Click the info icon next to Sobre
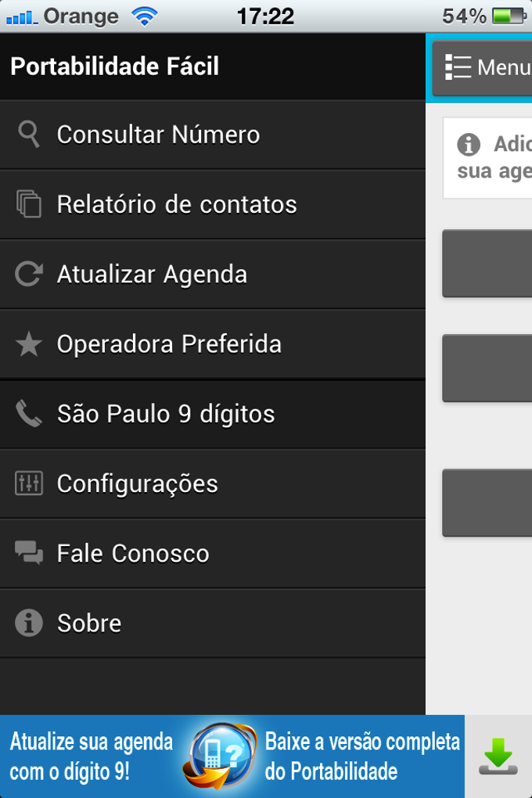The height and width of the screenshot is (798, 532). (29, 623)
